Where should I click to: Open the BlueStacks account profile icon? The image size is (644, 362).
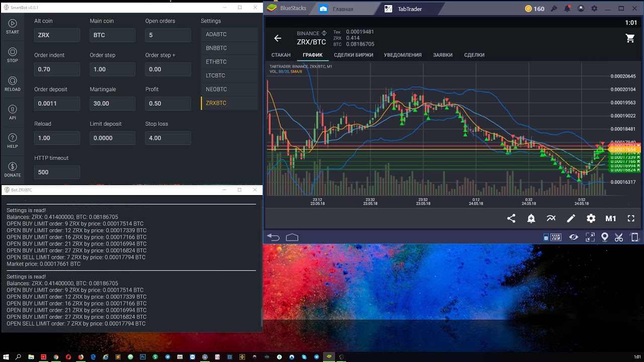coord(581,9)
